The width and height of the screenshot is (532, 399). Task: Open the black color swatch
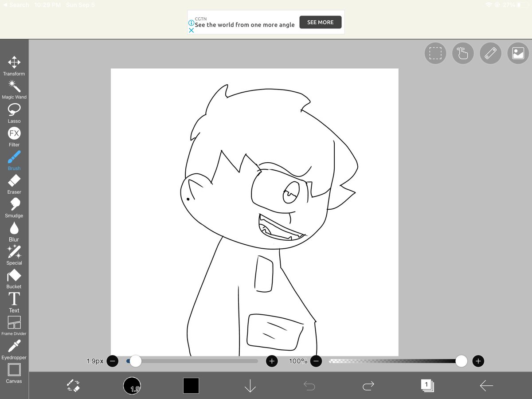[191, 386]
